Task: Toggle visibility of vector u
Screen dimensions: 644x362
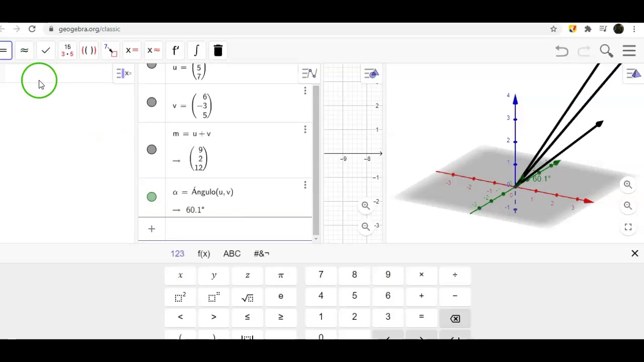Action: [151, 65]
